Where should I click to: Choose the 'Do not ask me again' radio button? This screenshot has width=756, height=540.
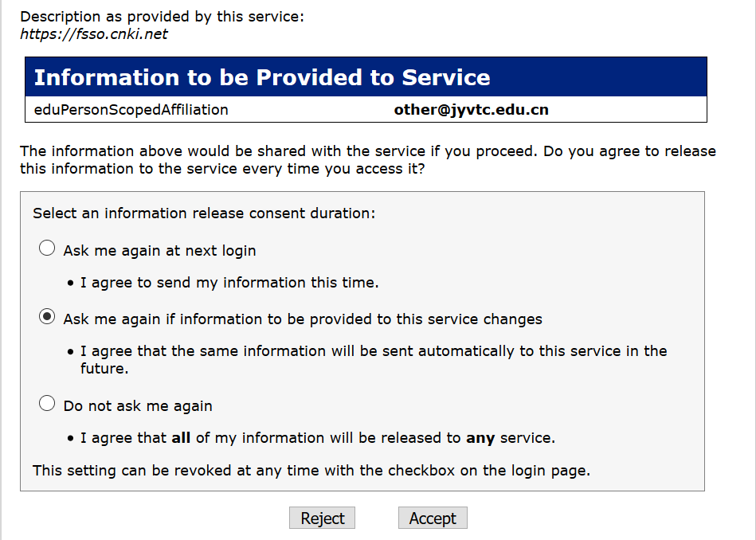pos(47,405)
